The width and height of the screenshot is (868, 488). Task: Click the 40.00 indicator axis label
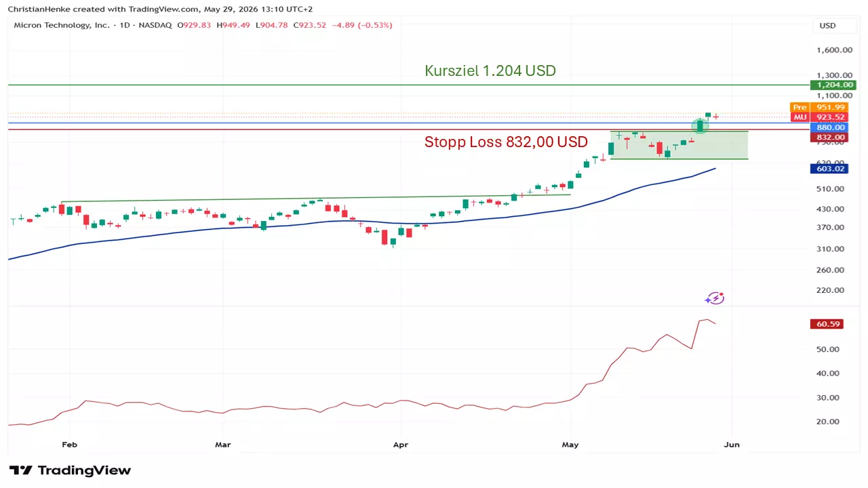coord(829,373)
